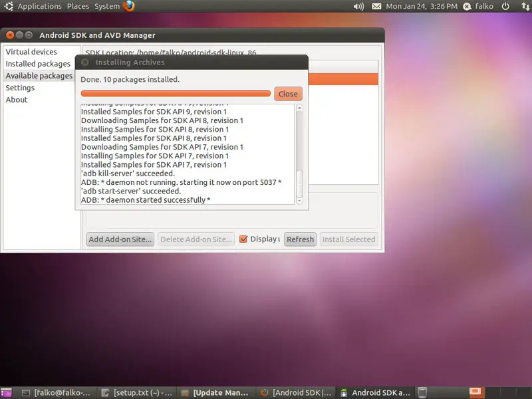This screenshot has width=532, height=399.
Task: Switch to setup.txt editor in taskbar
Action: coord(138,392)
